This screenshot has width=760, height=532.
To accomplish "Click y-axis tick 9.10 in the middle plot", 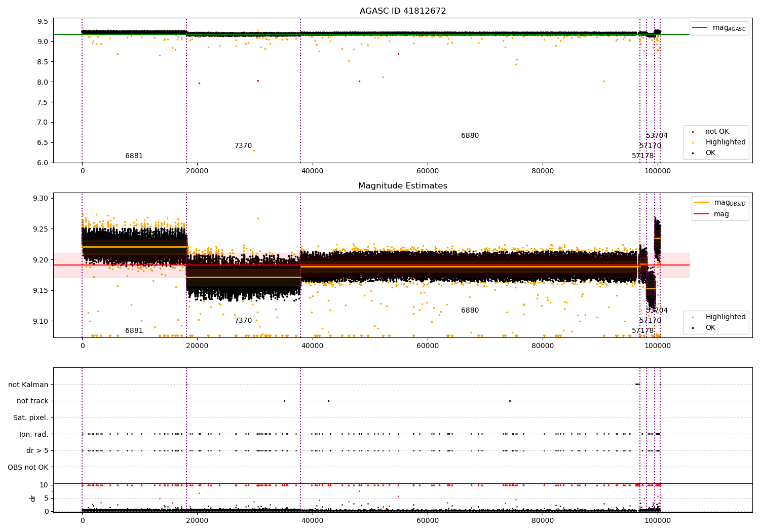I will [41, 321].
